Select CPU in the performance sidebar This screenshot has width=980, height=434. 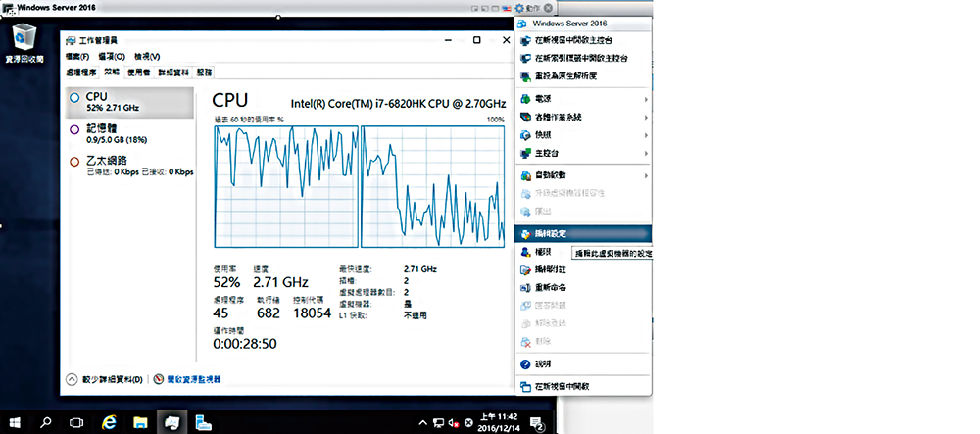click(x=129, y=103)
